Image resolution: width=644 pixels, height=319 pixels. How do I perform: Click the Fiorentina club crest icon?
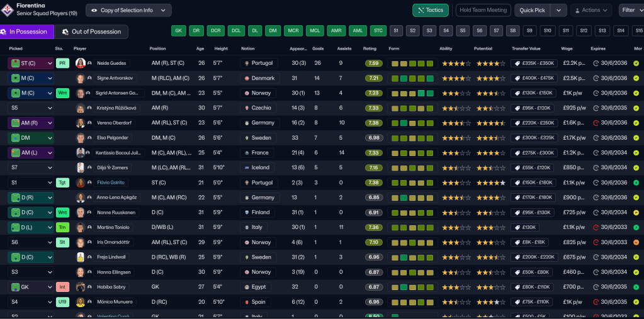[x=7, y=9]
